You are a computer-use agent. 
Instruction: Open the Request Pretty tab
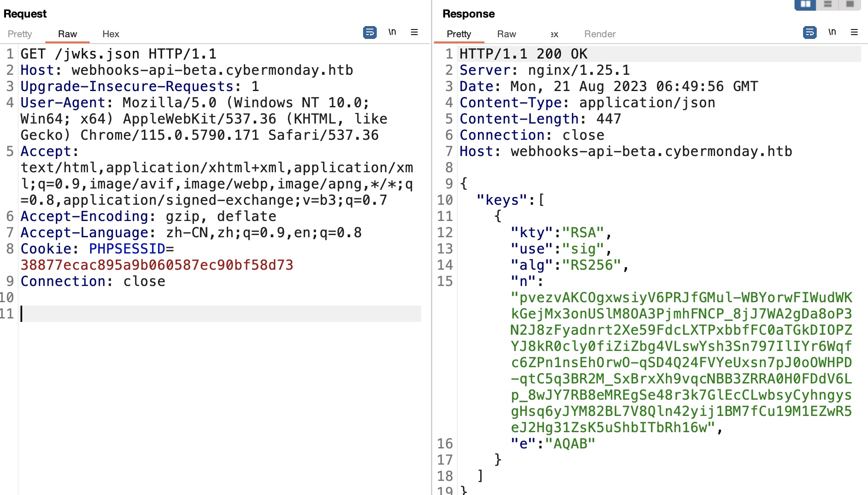[20, 34]
